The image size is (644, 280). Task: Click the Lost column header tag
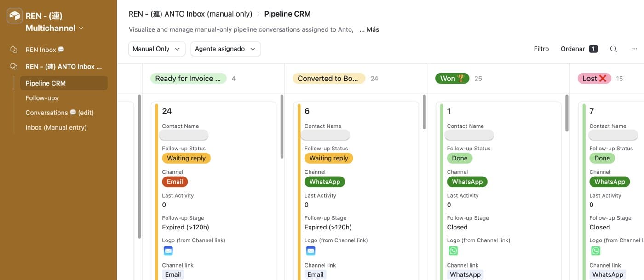point(594,79)
